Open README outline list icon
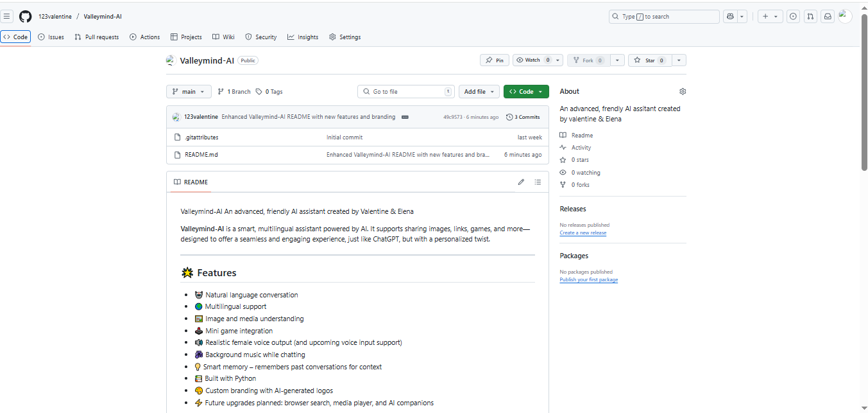Image resolution: width=868 pixels, height=413 pixels. click(538, 182)
